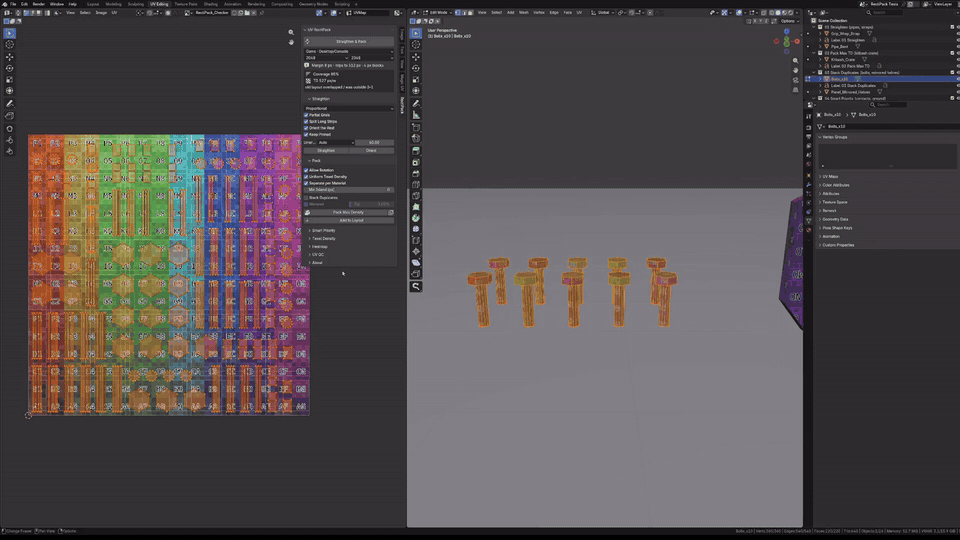Select the UV Pinch sculpt tool
The image size is (960, 540).
pos(9,151)
